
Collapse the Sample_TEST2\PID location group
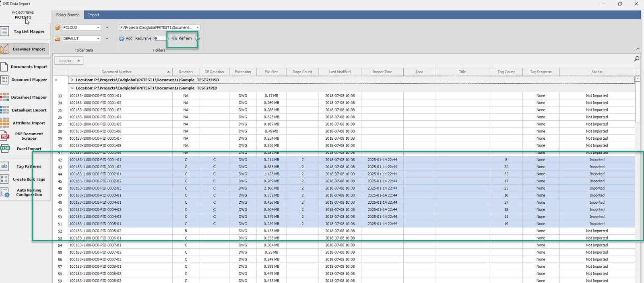click(x=72, y=88)
